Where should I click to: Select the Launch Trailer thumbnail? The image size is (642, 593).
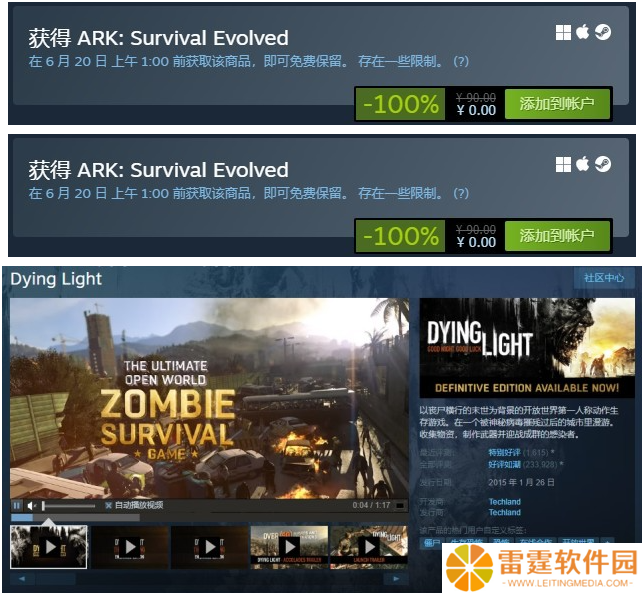(369, 547)
